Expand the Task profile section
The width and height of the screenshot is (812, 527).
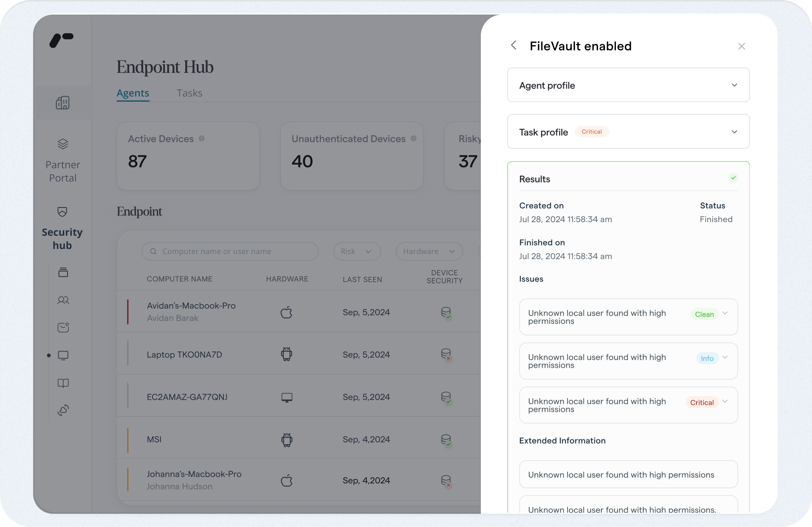[x=734, y=132]
